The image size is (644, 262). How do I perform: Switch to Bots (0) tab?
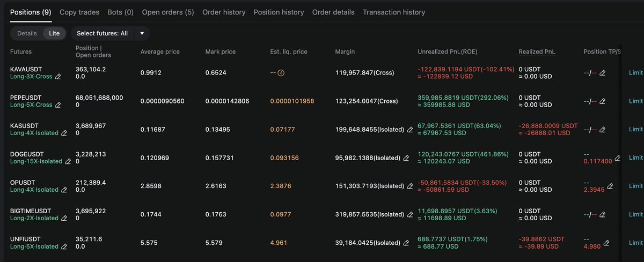[120, 12]
